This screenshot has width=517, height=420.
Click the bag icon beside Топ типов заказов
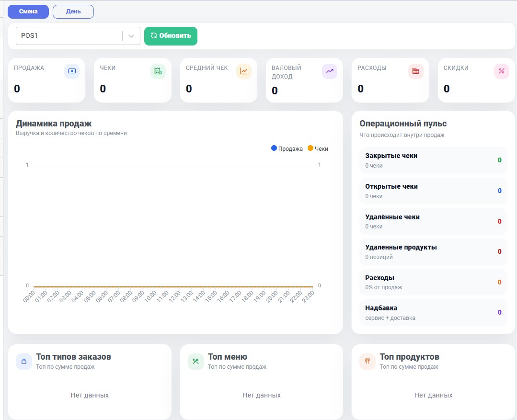point(24,361)
